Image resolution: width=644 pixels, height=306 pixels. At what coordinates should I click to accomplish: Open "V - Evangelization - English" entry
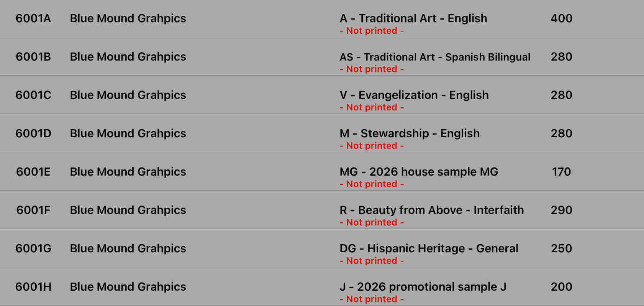[414, 95]
